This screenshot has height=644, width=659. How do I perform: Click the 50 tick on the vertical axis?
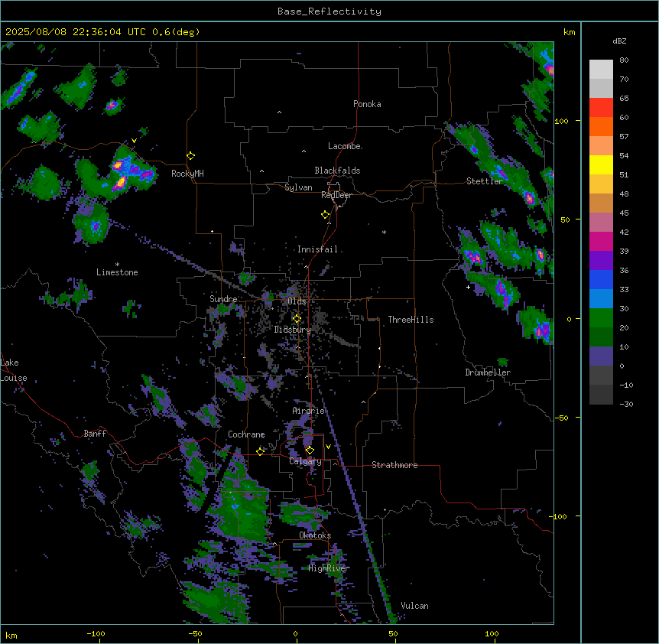tap(565, 220)
